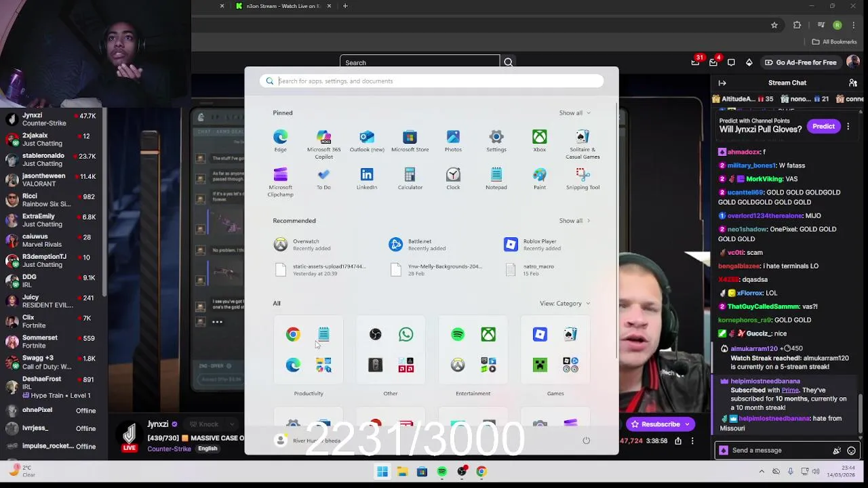Open the River Hunter user account
The height and width of the screenshot is (488, 868).
tap(307, 441)
